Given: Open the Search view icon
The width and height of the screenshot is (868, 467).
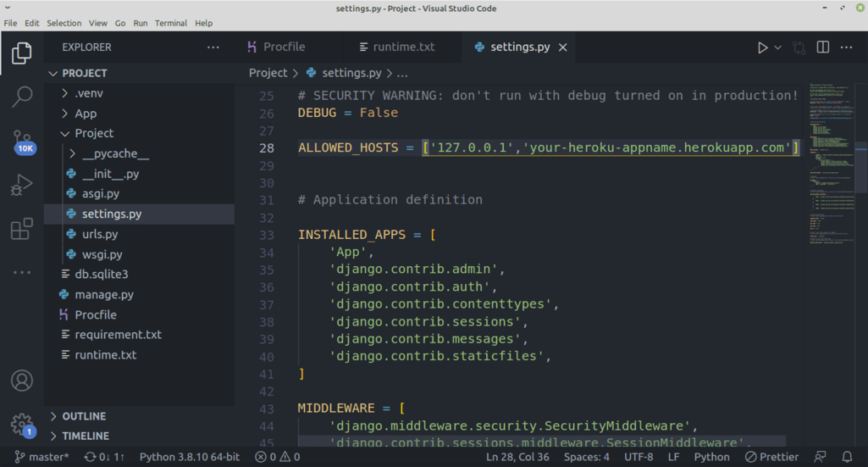Looking at the screenshot, I should [21, 97].
